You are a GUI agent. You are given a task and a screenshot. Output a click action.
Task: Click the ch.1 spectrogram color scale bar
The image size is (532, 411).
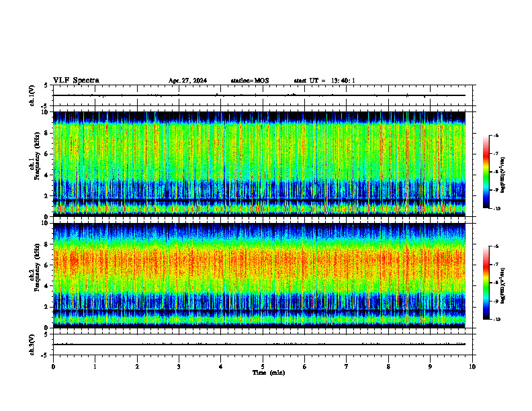tap(486, 172)
